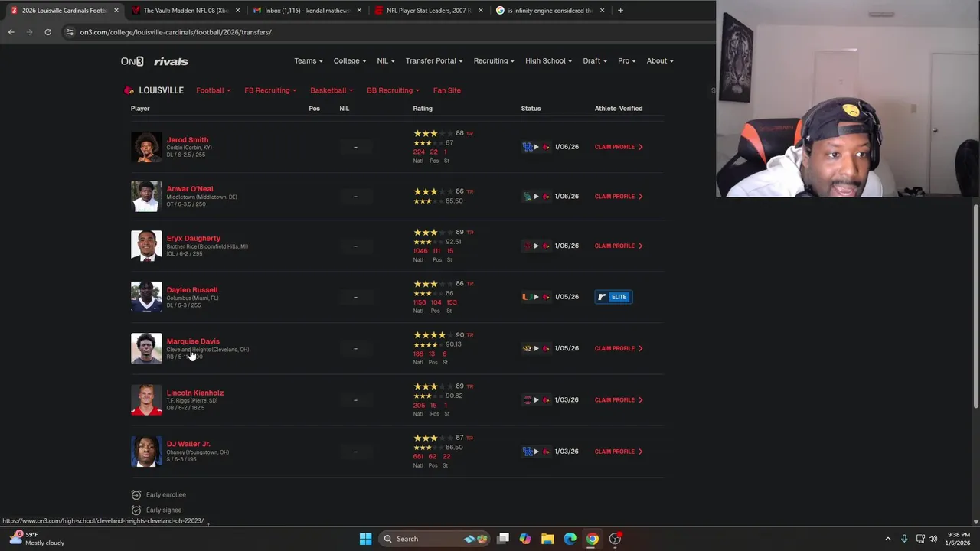Image resolution: width=980 pixels, height=551 pixels.
Task: Expand the Draft dropdown menu
Action: click(x=595, y=61)
